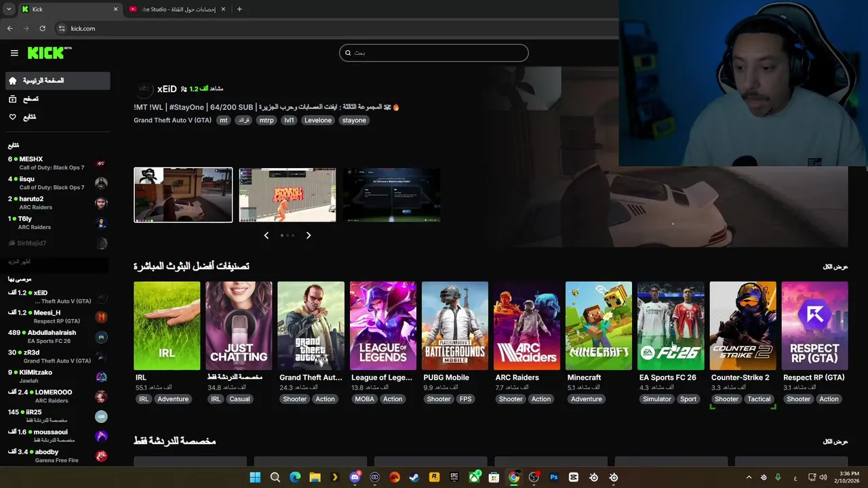Open the following item with heart icon
The width and height of the screenshot is (868, 488).
58,117
